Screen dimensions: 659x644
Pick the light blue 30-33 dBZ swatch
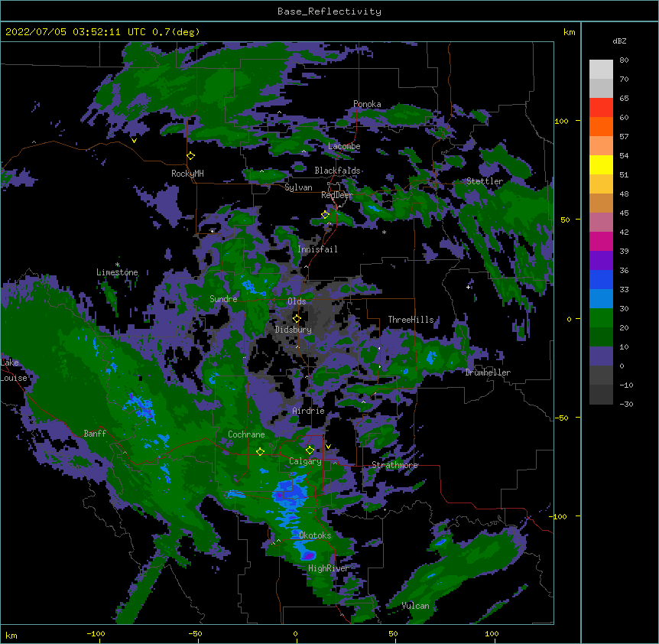click(601, 298)
